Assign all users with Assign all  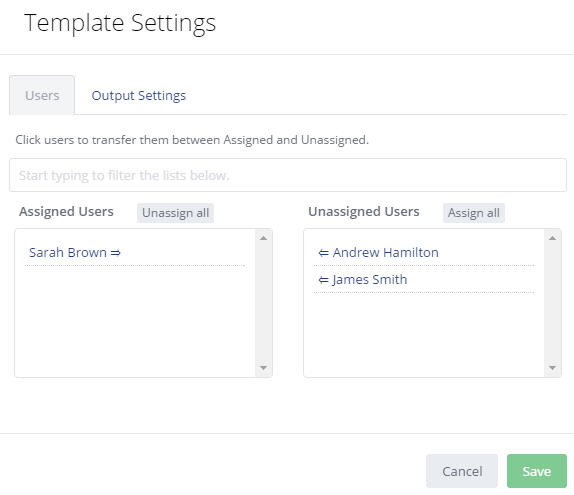pos(474,213)
